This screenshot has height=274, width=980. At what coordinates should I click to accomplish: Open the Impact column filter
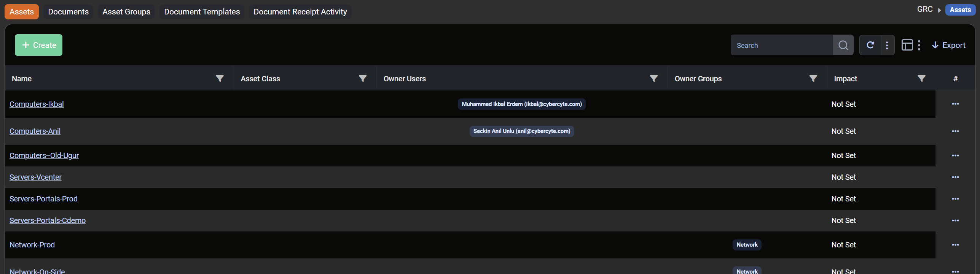tap(921, 79)
